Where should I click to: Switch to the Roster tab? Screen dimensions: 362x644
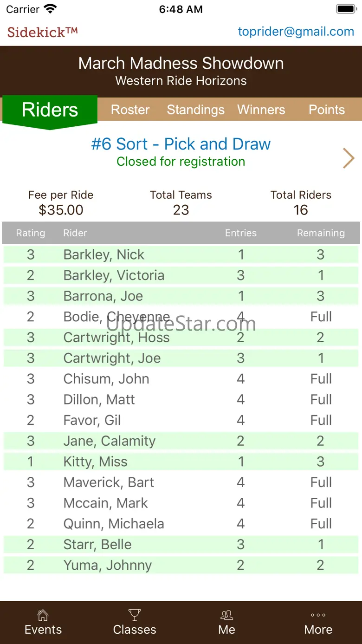pos(130,110)
